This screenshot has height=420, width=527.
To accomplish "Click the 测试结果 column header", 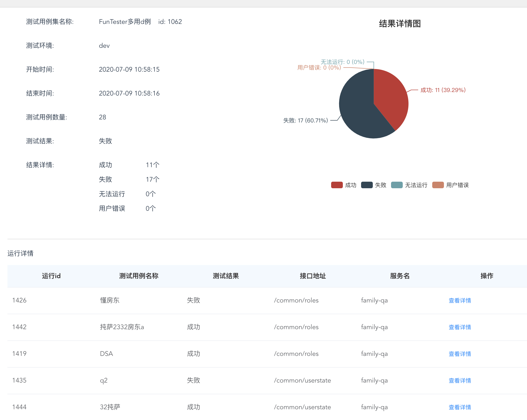I will (225, 276).
